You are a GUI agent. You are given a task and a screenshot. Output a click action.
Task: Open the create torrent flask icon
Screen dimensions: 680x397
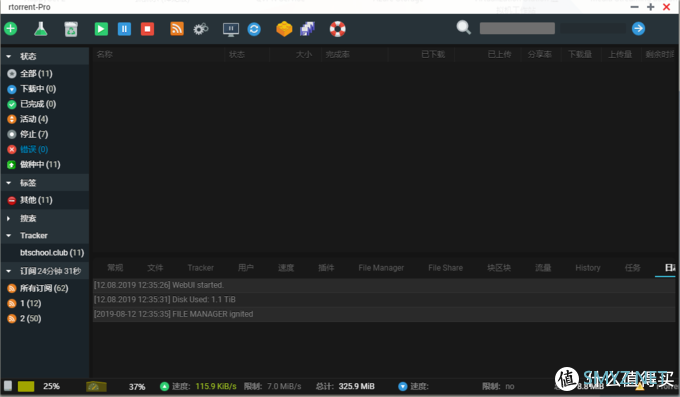coord(40,29)
